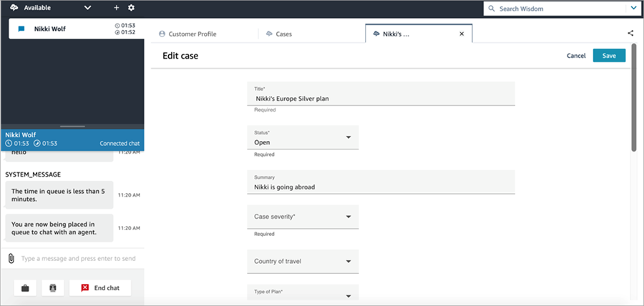
Task: Click the share icon at top right
Action: tap(630, 33)
